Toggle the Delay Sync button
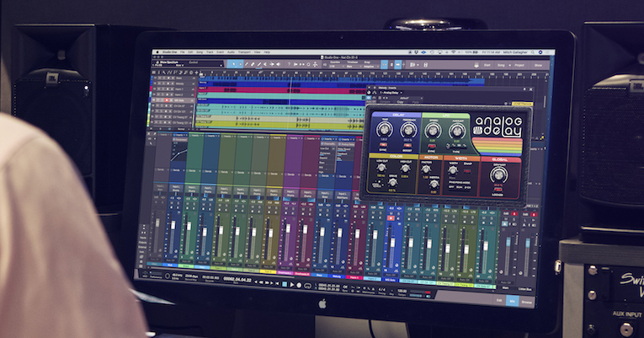The width and height of the screenshot is (644, 338). point(383,145)
